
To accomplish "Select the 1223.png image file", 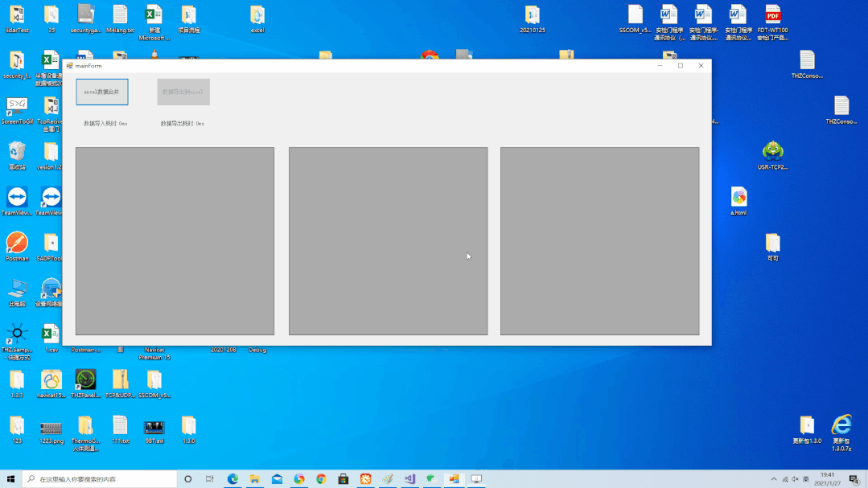I will [51, 430].
